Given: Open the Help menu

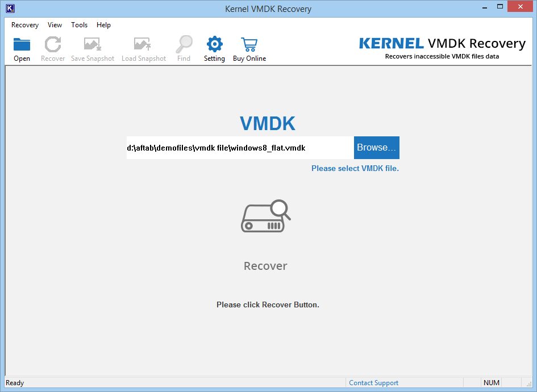Looking at the screenshot, I should coord(103,25).
